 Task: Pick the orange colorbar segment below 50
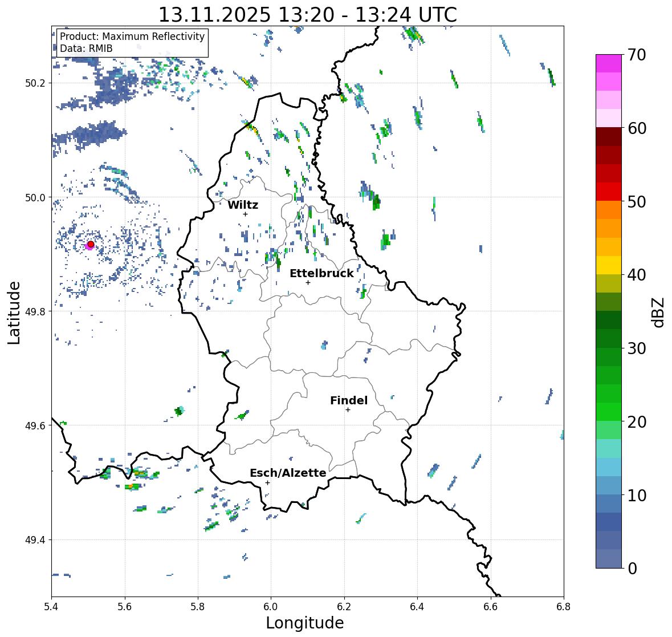(609, 210)
